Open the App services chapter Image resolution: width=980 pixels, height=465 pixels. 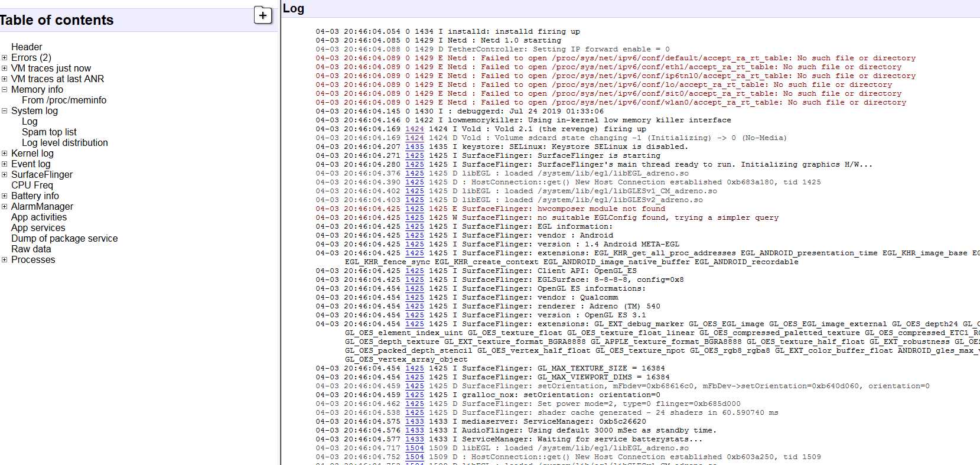coord(38,227)
